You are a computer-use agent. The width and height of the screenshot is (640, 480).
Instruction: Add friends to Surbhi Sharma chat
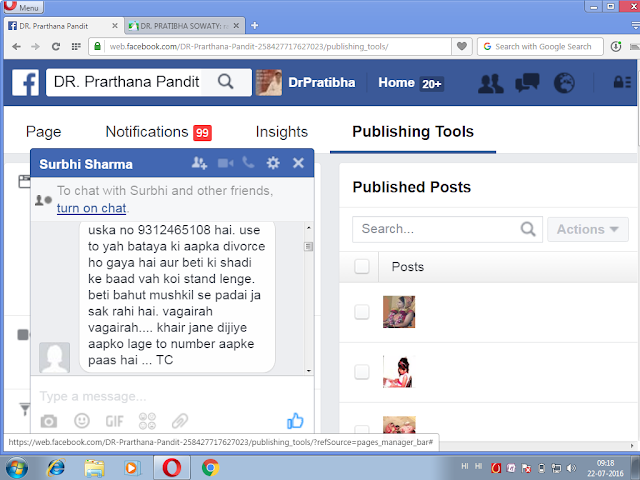[x=199, y=163]
